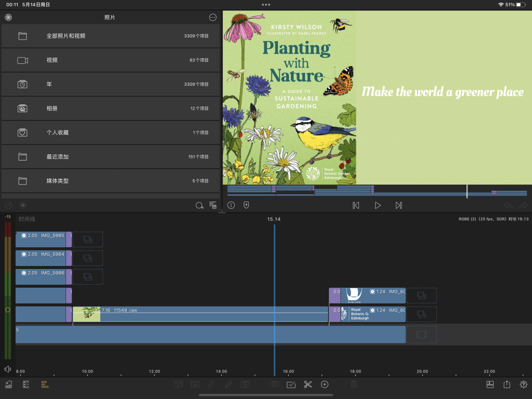Image resolution: width=532 pixels, height=399 pixels.
Task: Click the pencil edit clip icon
Action: tap(228, 384)
